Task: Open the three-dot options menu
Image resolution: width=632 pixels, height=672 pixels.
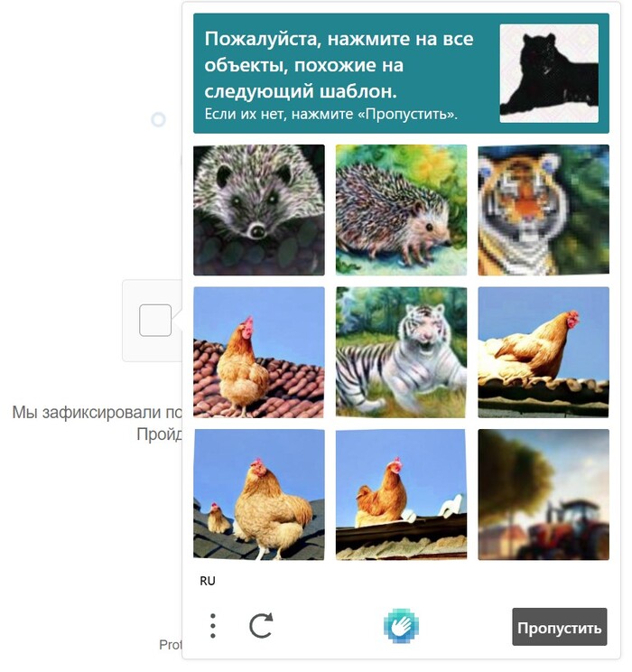Action: click(x=213, y=626)
